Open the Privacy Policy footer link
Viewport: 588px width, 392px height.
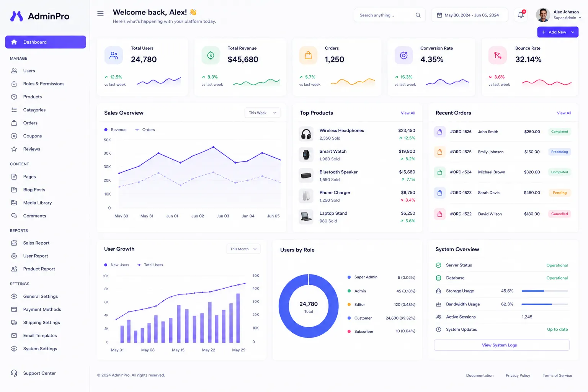(518, 376)
